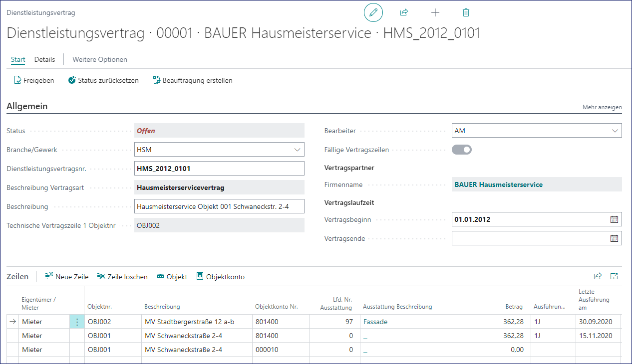632x364 pixels.
Task: Open Weitere Optionen menu
Action: [x=100, y=59]
